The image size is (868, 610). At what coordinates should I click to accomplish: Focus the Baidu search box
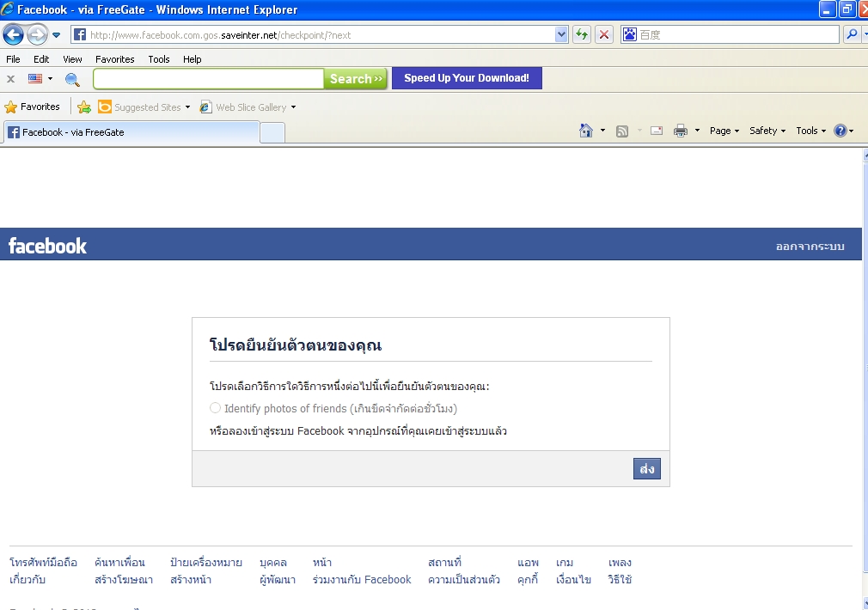738,35
